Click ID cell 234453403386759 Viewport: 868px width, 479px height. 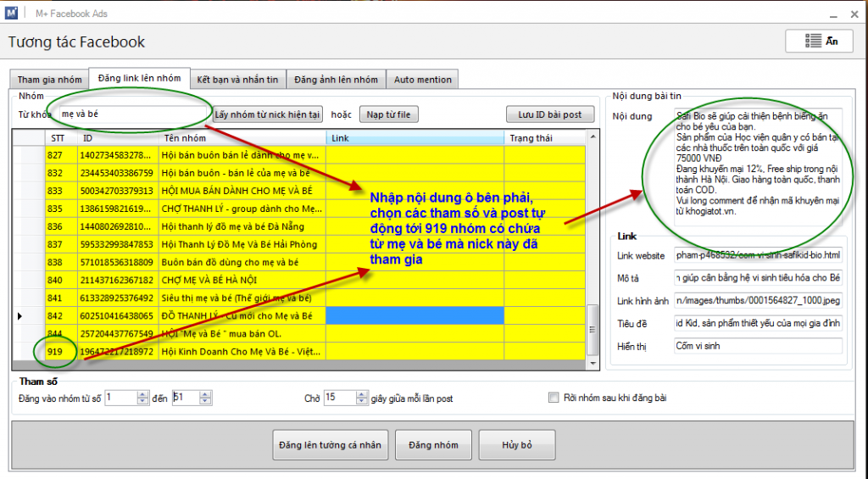click(x=119, y=173)
